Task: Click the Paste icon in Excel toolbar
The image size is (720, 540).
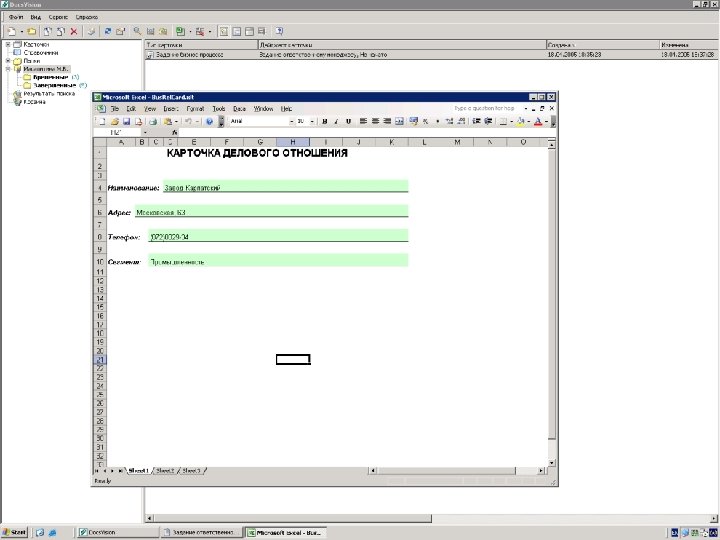Action: pyautogui.click(x=168, y=121)
